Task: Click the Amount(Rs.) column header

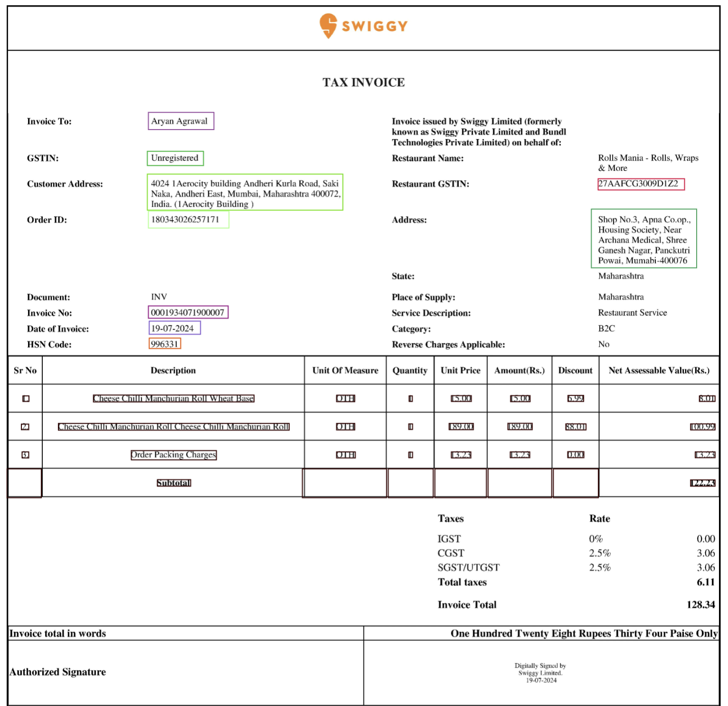Action: (x=520, y=371)
